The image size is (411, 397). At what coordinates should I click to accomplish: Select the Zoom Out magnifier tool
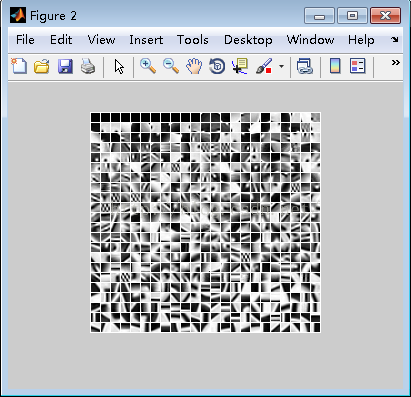tap(171, 66)
